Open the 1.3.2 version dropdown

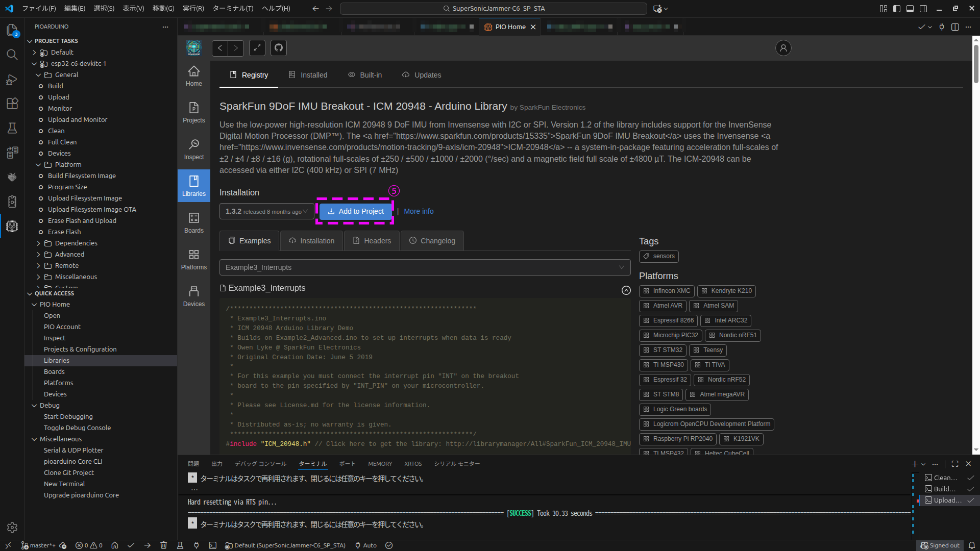266,211
